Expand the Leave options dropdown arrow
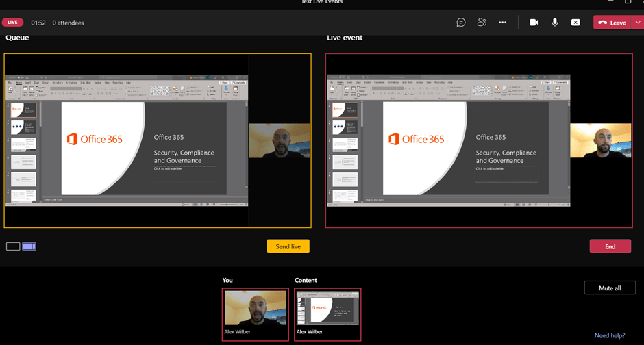 click(x=638, y=23)
